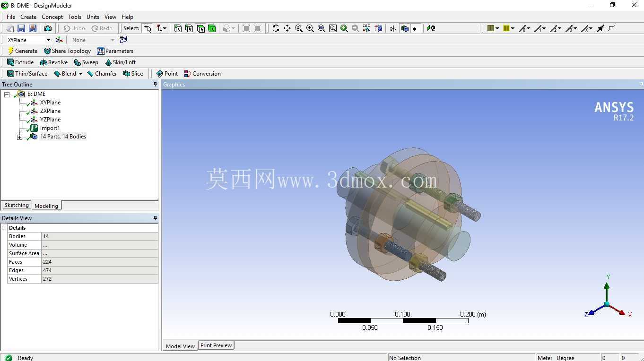The width and height of the screenshot is (644, 361).
Task: Collapse the B: DME tree root
Action: point(7,95)
